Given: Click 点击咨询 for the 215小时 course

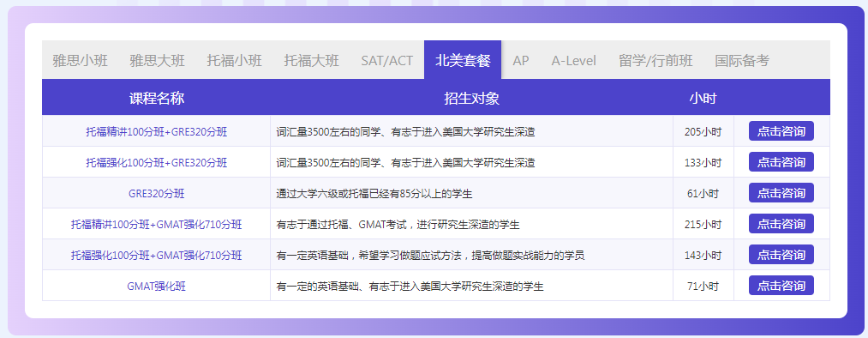Looking at the screenshot, I should [x=781, y=225].
